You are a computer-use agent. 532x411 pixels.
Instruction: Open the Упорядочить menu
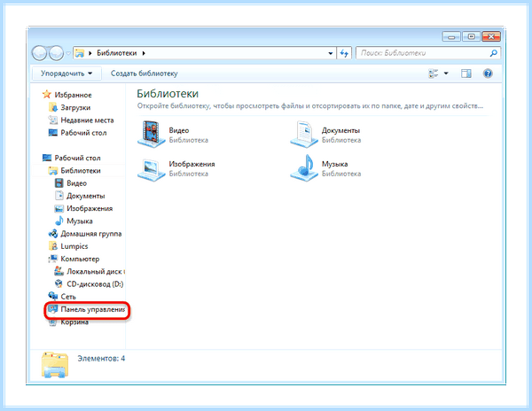pos(66,74)
